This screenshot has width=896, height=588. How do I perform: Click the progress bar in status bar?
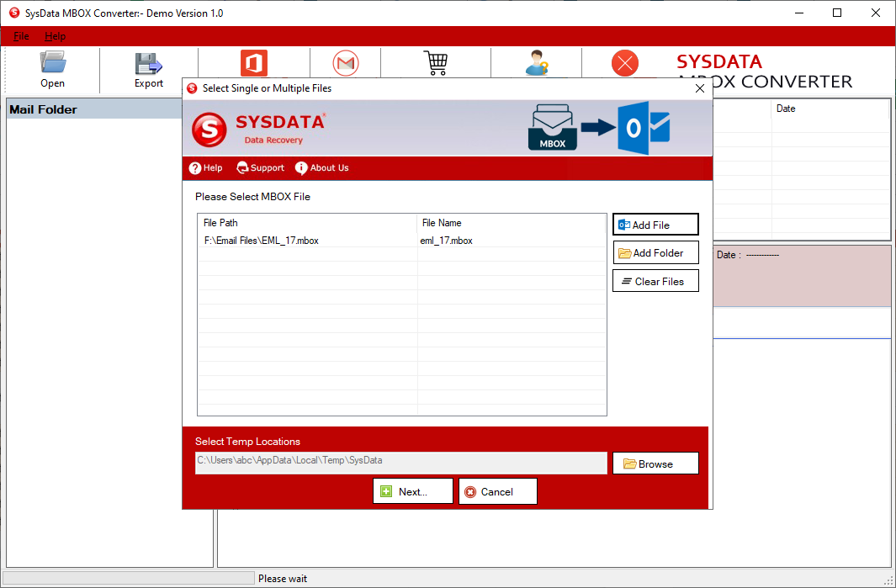(129, 578)
